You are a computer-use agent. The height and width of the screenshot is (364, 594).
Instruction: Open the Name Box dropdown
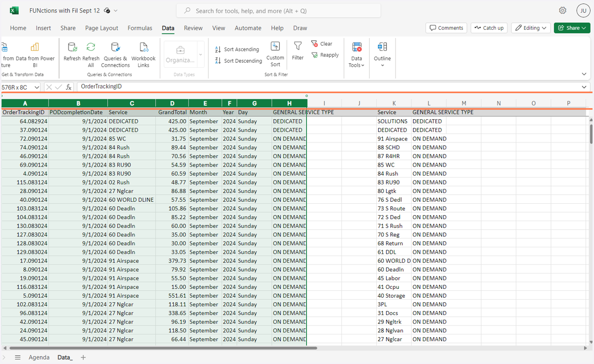[37, 87]
